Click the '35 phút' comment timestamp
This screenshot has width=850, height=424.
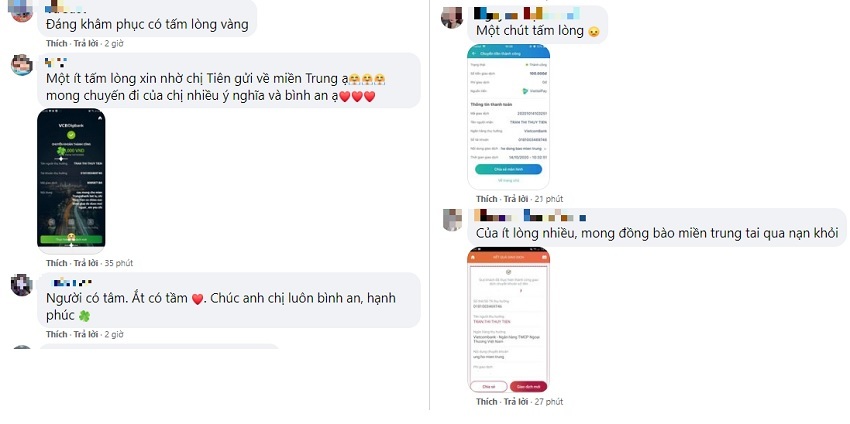tap(119, 263)
